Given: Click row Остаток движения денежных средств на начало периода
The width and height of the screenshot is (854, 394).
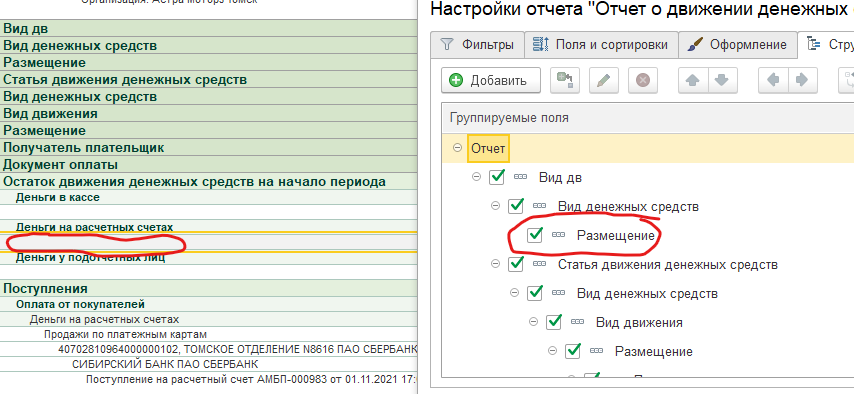Looking at the screenshot, I should click(x=209, y=181).
